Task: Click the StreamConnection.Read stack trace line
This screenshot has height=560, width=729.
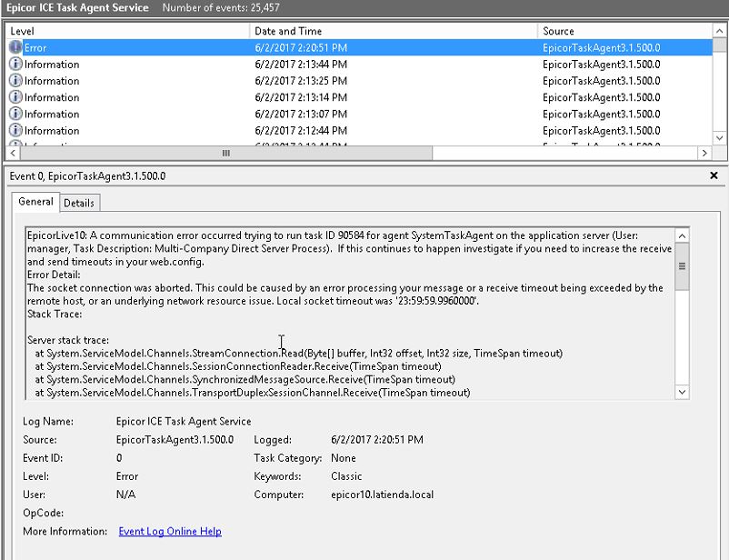Action: [x=298, y=354]
